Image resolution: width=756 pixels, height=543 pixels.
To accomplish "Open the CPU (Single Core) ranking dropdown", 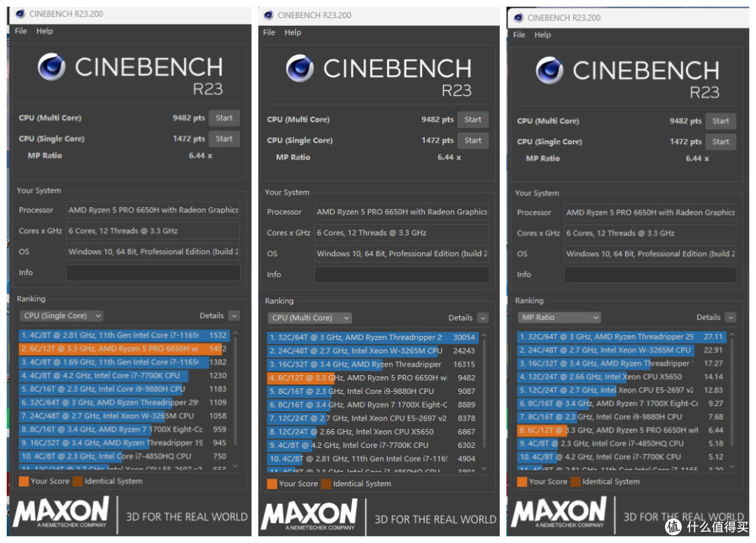I will pos(61,316).
